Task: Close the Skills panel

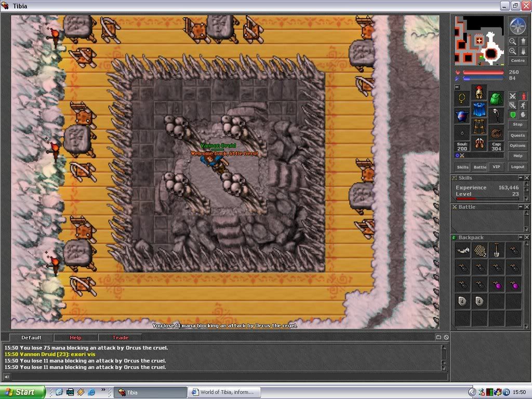Action: pyautogui.click(x=527, y=178)
